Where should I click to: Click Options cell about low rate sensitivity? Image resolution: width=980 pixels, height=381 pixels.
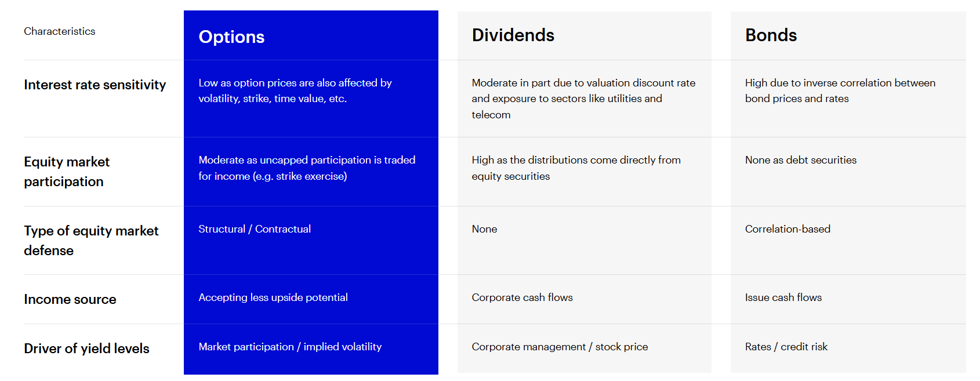295,91
